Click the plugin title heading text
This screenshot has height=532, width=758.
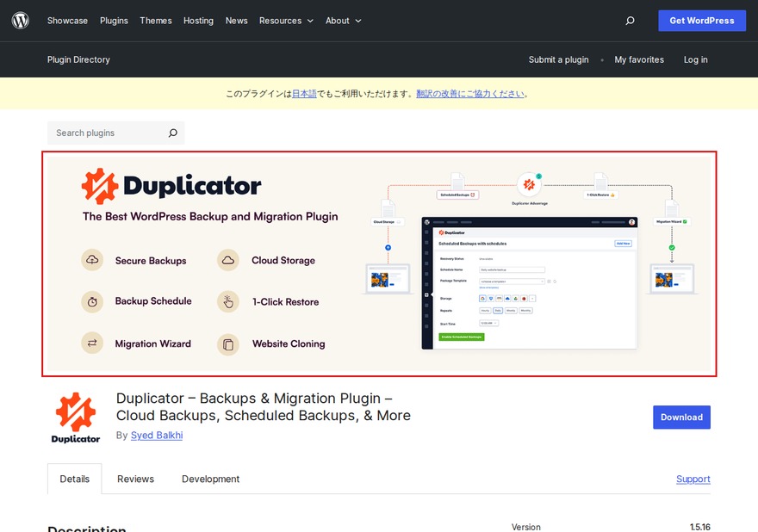pyautogui.click(x=264, y=407)
